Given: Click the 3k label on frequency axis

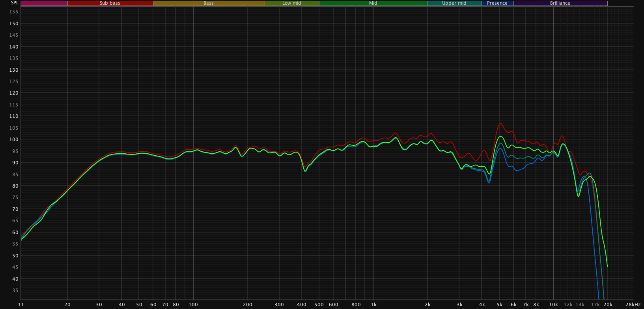Looking at the screenshot, I should (459, 305).
